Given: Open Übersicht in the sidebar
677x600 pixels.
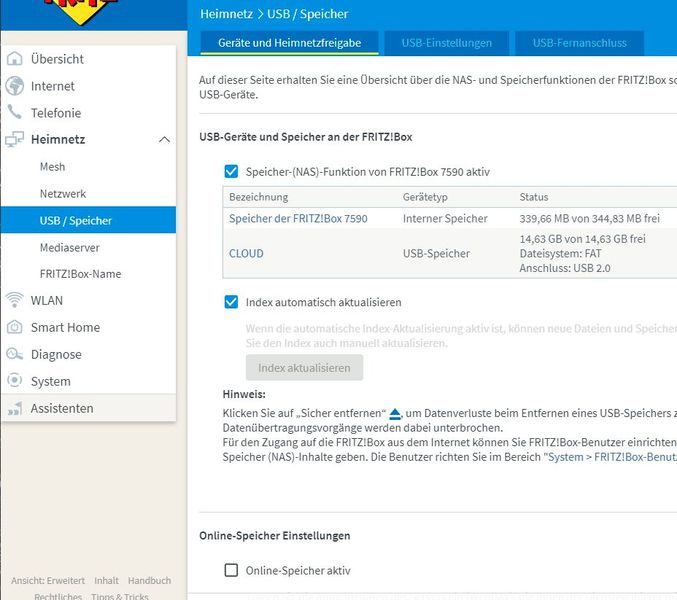Looking at the screenshot, I should tap(57, 59).
